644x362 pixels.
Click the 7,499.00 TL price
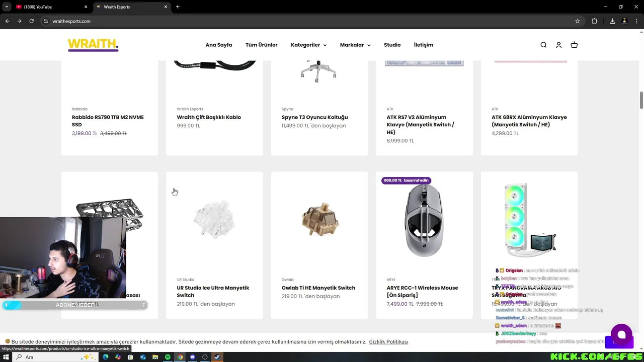coord(400,304)
